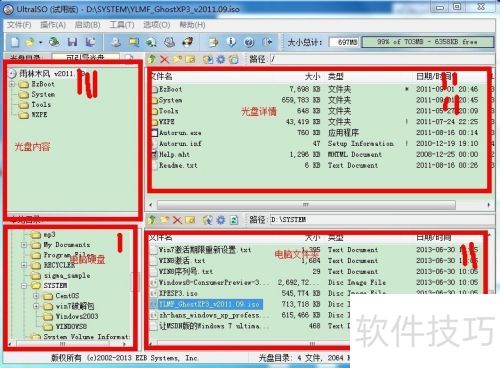Expand the CentOS folder node
Screen dimensions: 500x368
pos(36,296)
